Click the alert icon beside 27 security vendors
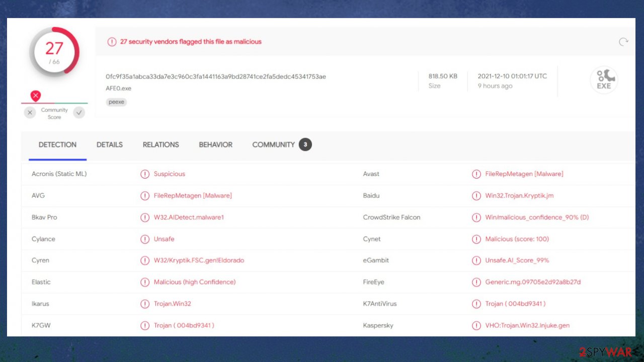The width and height of the screenshot is (644, 362). (112, 42)
